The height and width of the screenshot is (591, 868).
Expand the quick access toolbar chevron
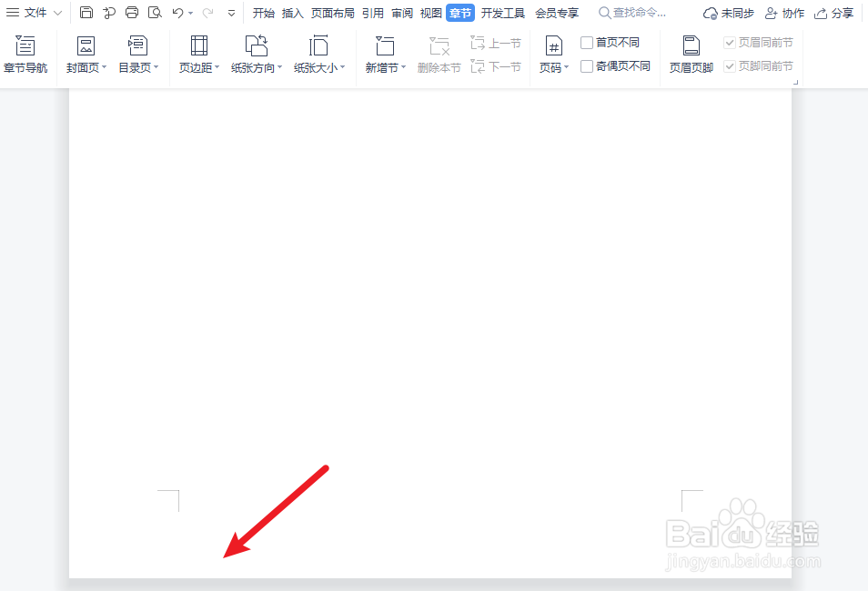click(232, 13)
